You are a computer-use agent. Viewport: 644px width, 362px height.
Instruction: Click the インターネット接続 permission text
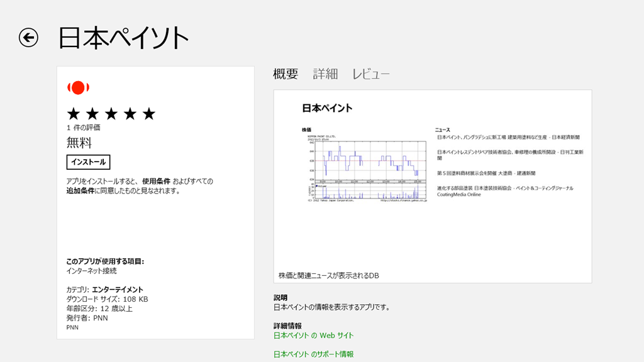tap(92, 271)
